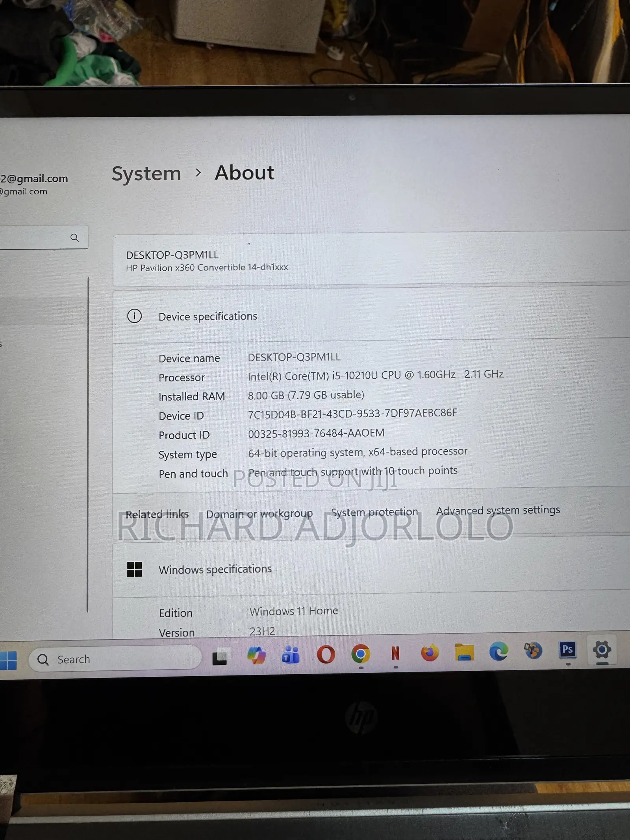Click the 'Related links' label
Image resolution: width=630 pixels, height=840 pixels.
point(157,514)
